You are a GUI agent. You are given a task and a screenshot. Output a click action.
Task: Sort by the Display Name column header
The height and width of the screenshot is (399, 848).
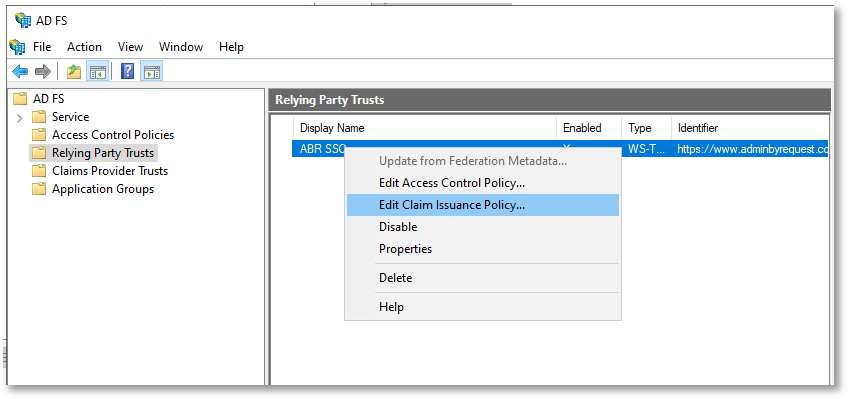pos(425,128)
